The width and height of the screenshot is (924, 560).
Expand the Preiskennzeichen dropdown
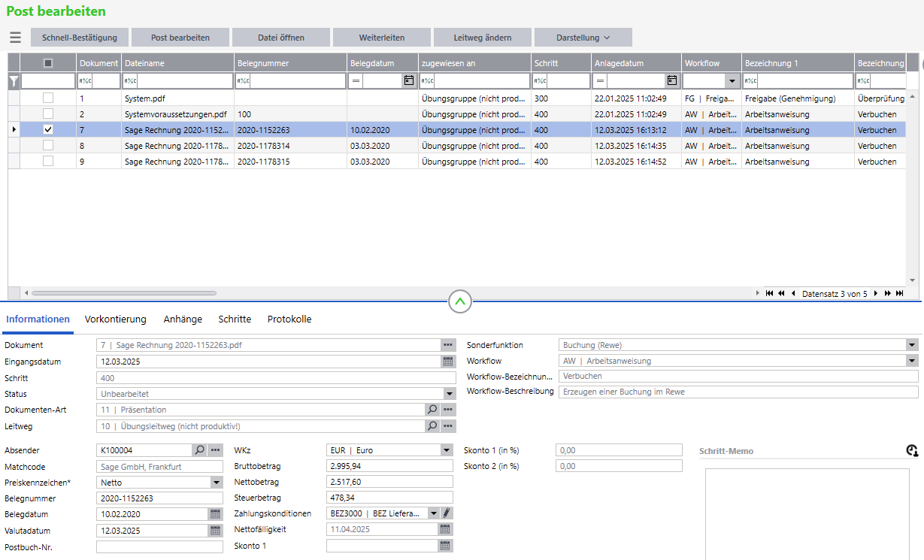(217, 483)
